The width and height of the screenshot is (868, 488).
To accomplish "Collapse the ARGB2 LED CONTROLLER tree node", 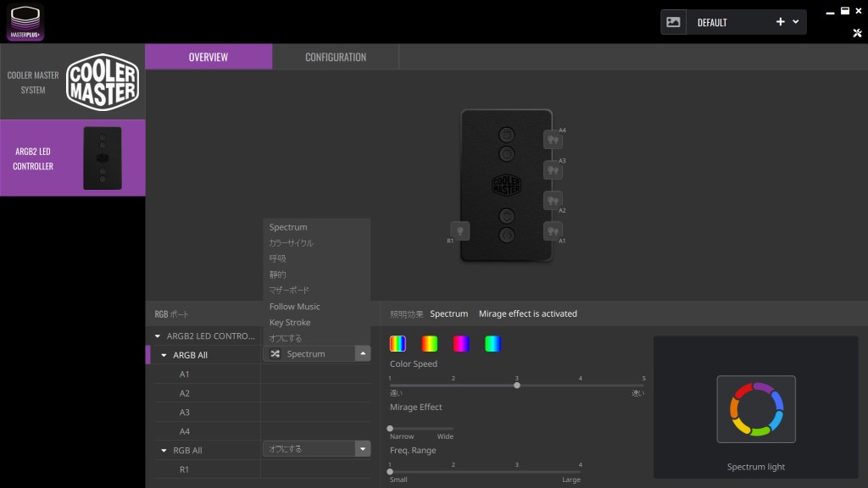I will click(x=158, y=336).
